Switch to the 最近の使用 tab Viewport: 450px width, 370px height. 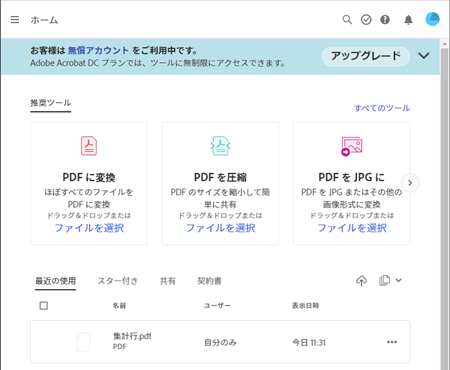pos(55,281)
